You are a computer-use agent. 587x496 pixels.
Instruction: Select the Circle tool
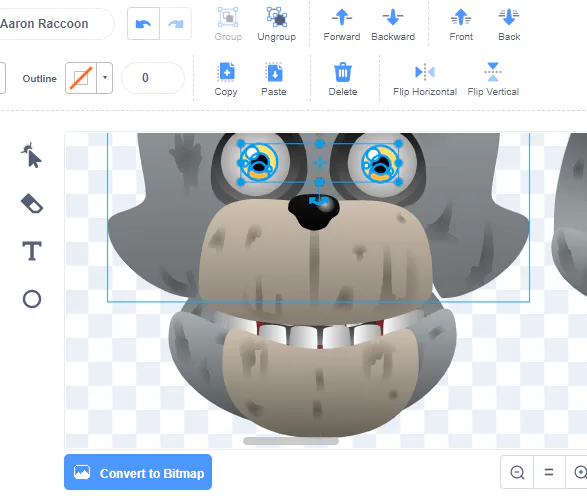pos(32,299)
